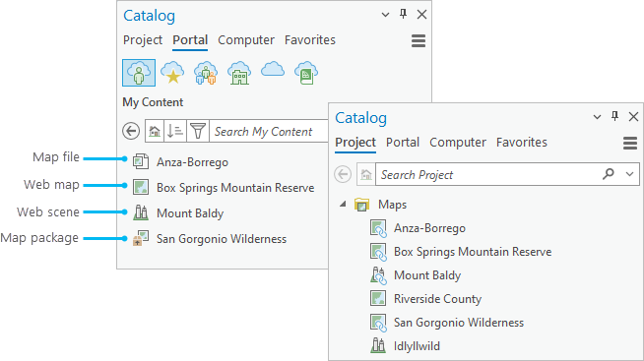Open the Living Atlas book cloud icon
The height and width of the screenshot is (361, 644).
tap(306, 73)
